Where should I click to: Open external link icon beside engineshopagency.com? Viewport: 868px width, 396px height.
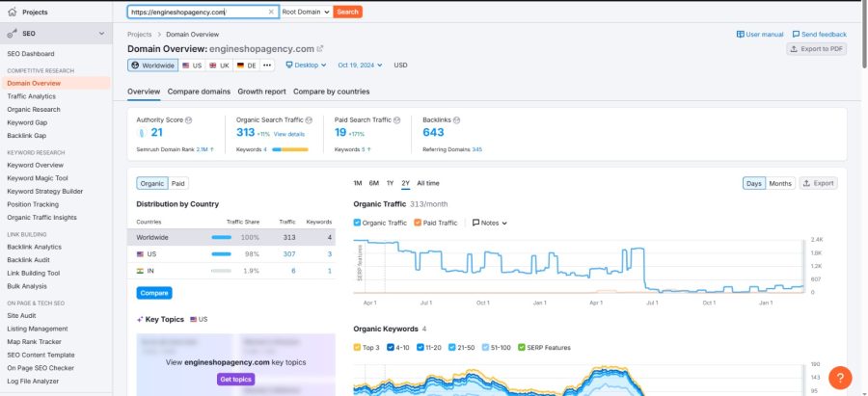point(320,49)
